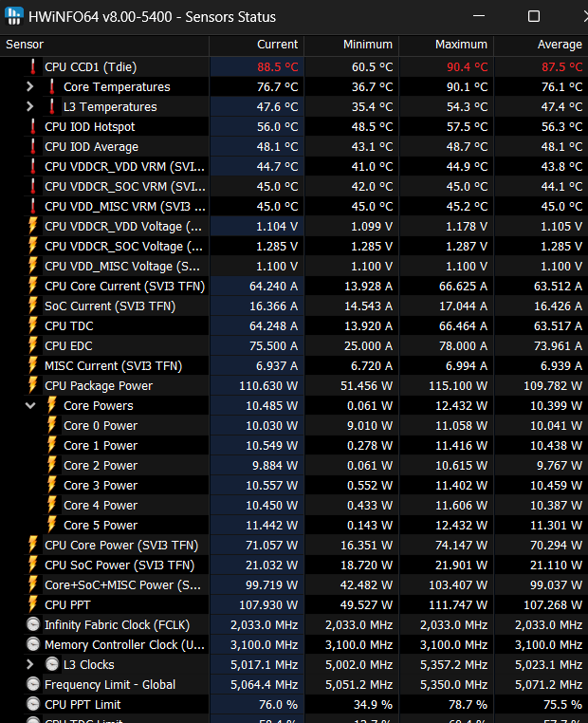
Task: Click clock icon beside Infinity Fabric Clock
Action: point(33,624)
